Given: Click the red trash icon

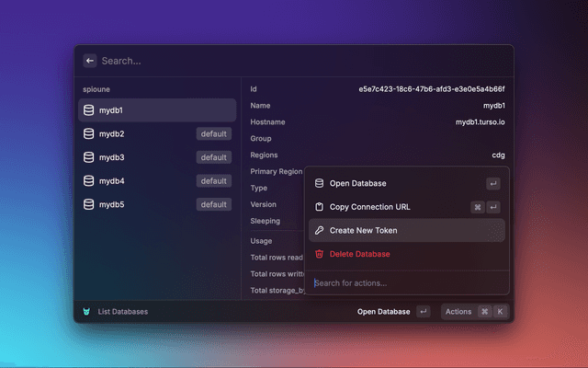Looking at the screenshot, I should click(319, 254).
